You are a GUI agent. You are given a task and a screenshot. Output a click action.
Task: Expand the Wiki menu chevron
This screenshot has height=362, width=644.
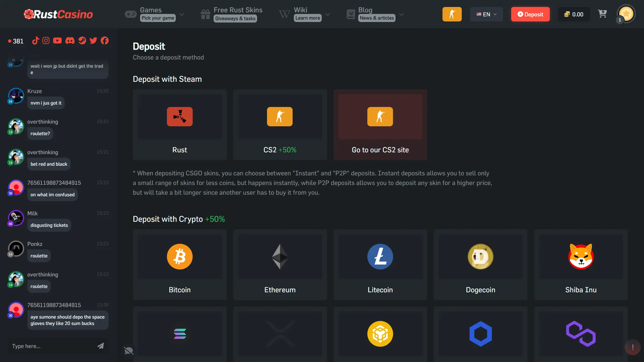(x=328, y=14)
